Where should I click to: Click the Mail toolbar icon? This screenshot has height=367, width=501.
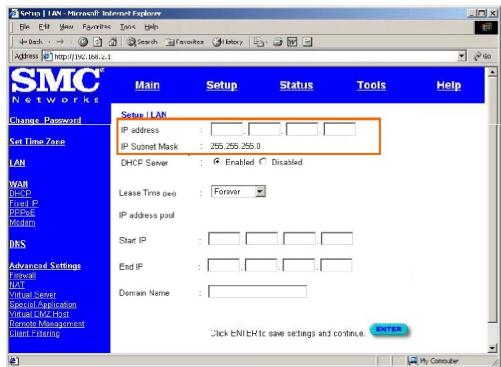(259, 42)
